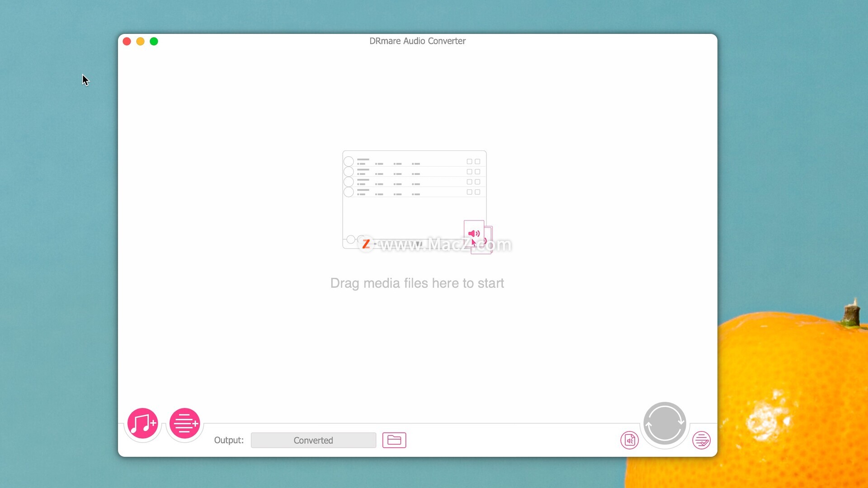Minimize the DRmare window with yellow button
The image size is (868, 488).
[x=141, y=42]
